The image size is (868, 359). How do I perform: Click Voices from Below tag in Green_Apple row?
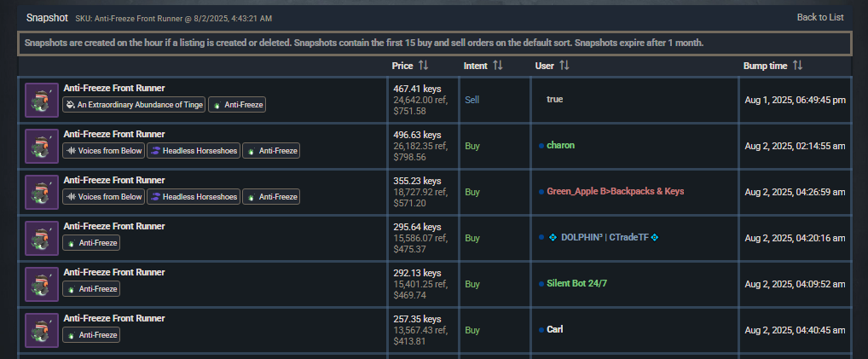click(103, 197)
